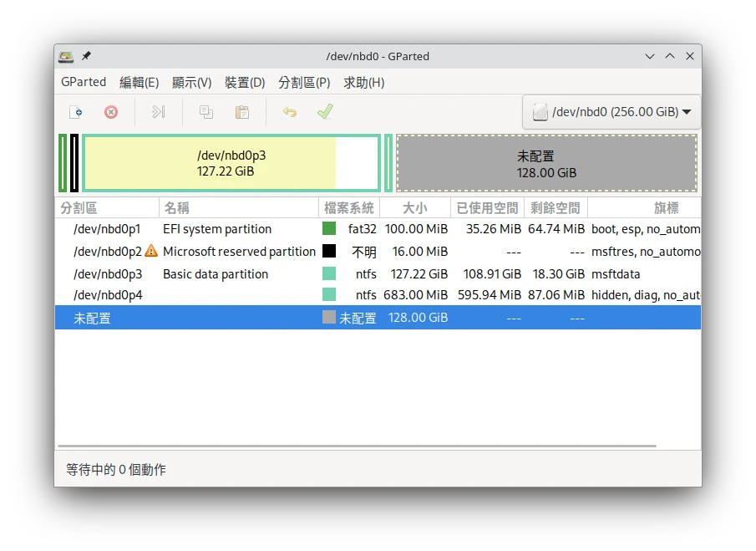756x551 pixels.
Task: Open the 編輯(E) menu
Action: (139, 83)
